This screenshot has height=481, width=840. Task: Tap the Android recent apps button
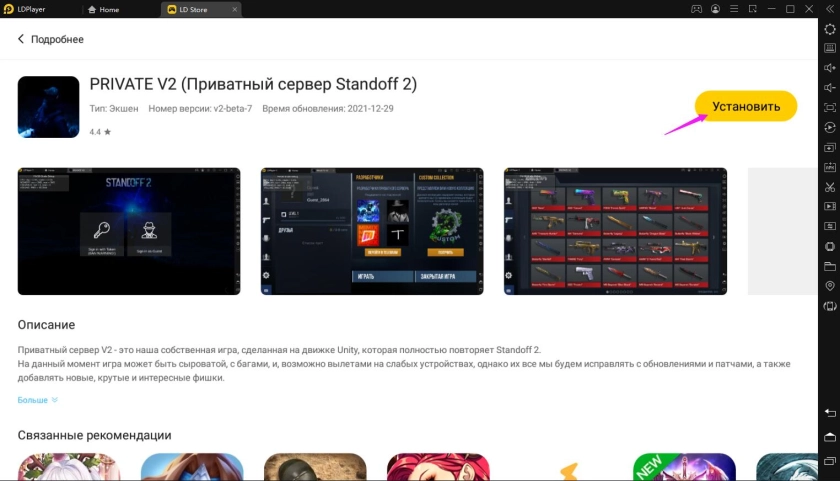coord(829,461)
